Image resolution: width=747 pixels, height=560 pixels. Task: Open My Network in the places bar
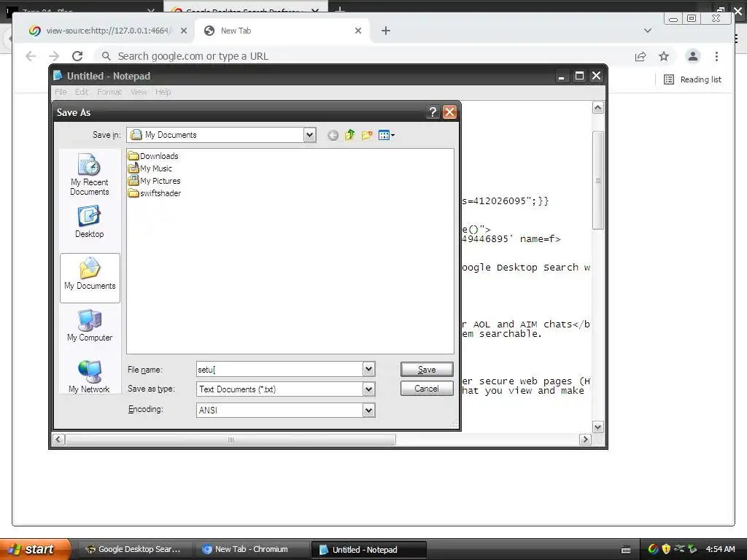coord(90,377)
